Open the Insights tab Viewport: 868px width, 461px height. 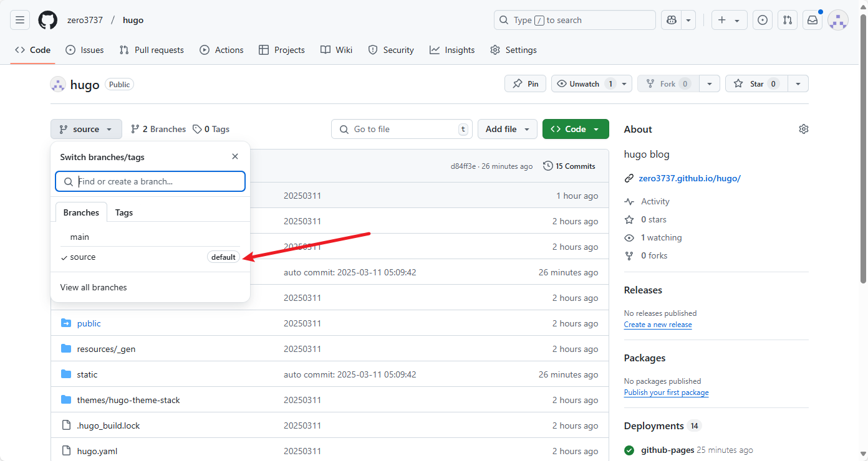[452, 50]
